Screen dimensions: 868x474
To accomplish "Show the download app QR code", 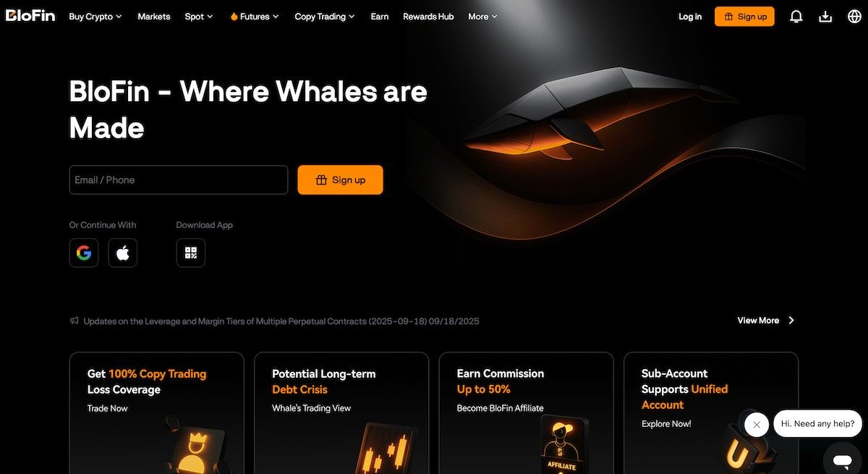I will 191,253.
